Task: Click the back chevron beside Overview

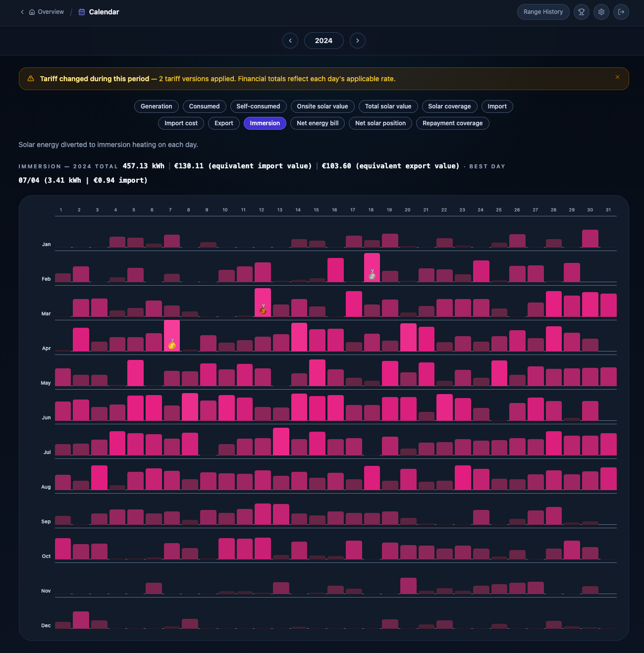Action: coord(22,12)
